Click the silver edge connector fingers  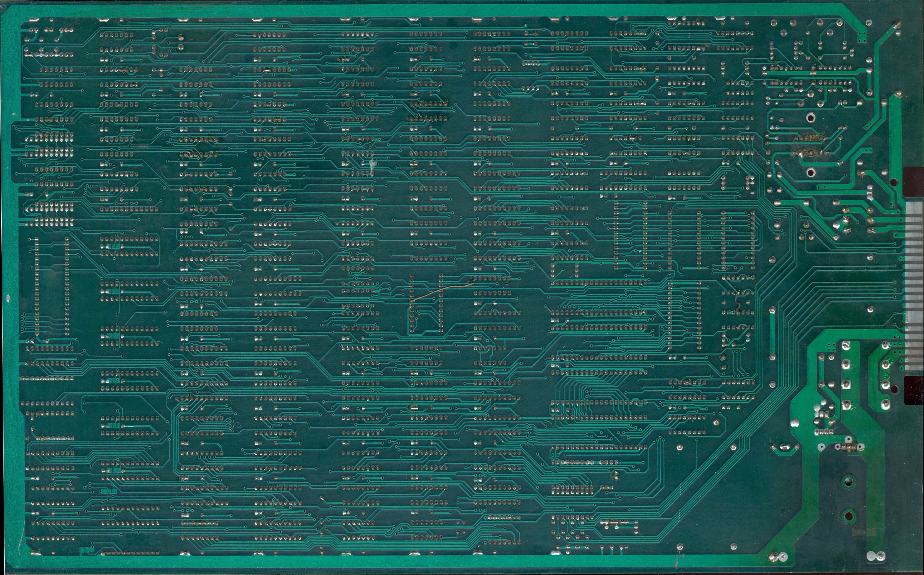(x=914, y=281)
